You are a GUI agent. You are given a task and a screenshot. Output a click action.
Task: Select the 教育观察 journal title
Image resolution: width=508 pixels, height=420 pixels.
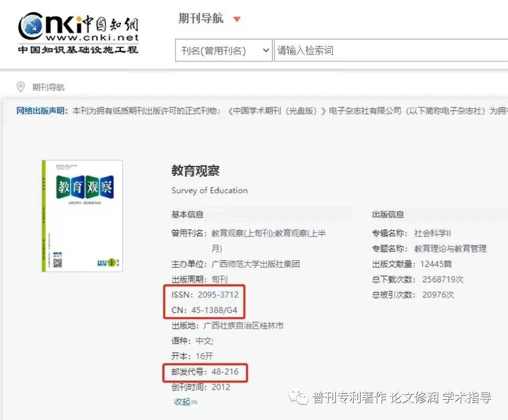click(x=195, y=171)
